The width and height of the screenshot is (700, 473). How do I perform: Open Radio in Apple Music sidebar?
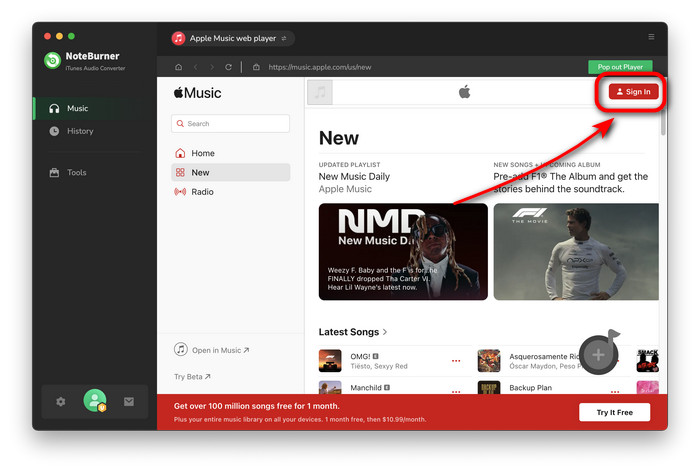[x=230, y=192]
